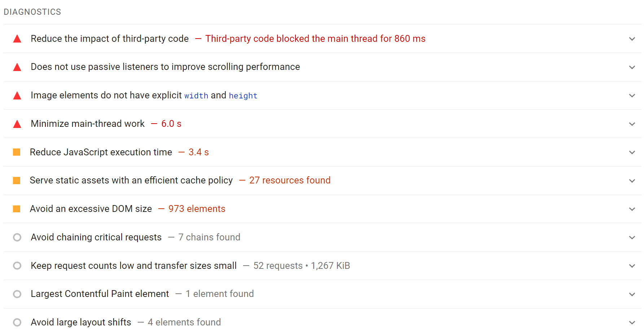Click the orange square beside DOM size audit

pyautogui.click(x=17, y=209)
